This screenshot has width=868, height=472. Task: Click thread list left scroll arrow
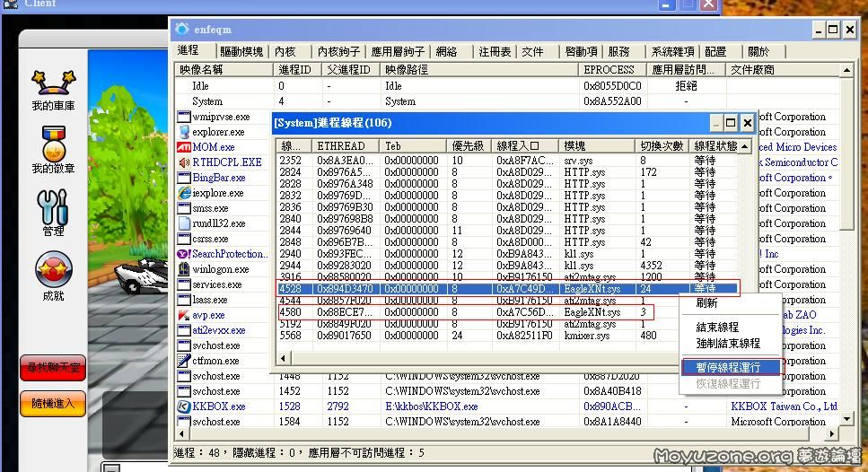[x=283, y=358]
